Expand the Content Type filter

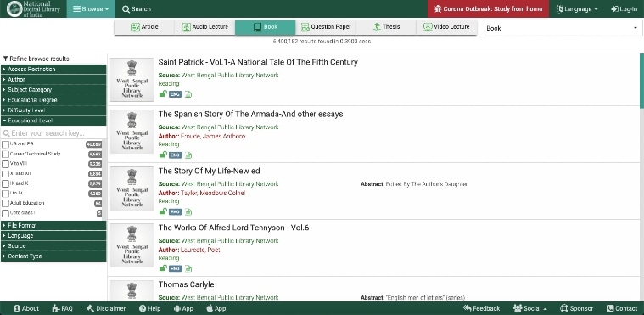53,256
